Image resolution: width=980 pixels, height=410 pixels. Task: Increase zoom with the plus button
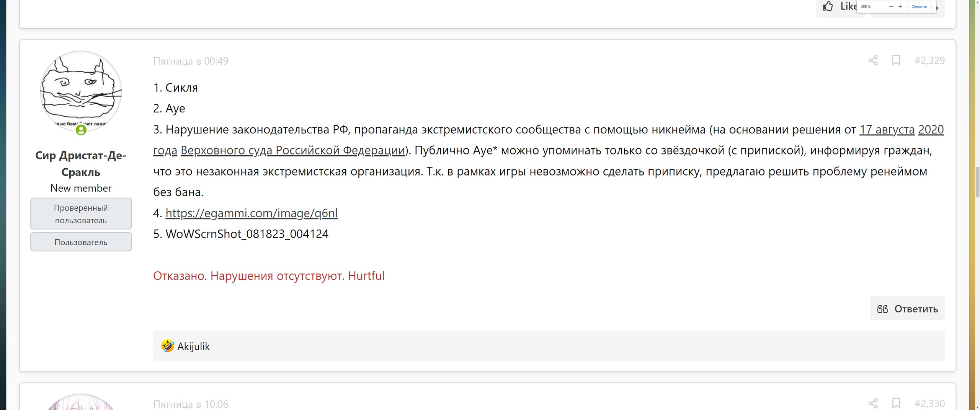[900, 7]
